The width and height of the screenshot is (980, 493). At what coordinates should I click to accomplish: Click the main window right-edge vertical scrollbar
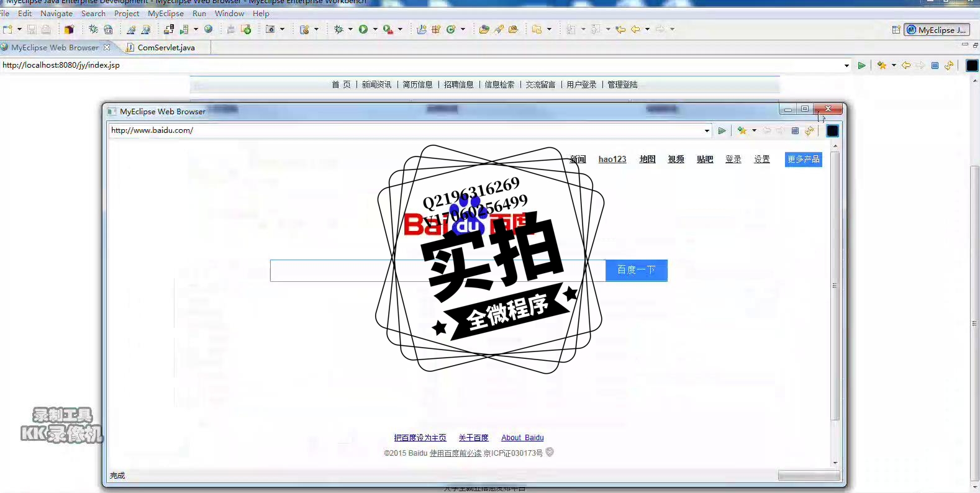[974, 323]
